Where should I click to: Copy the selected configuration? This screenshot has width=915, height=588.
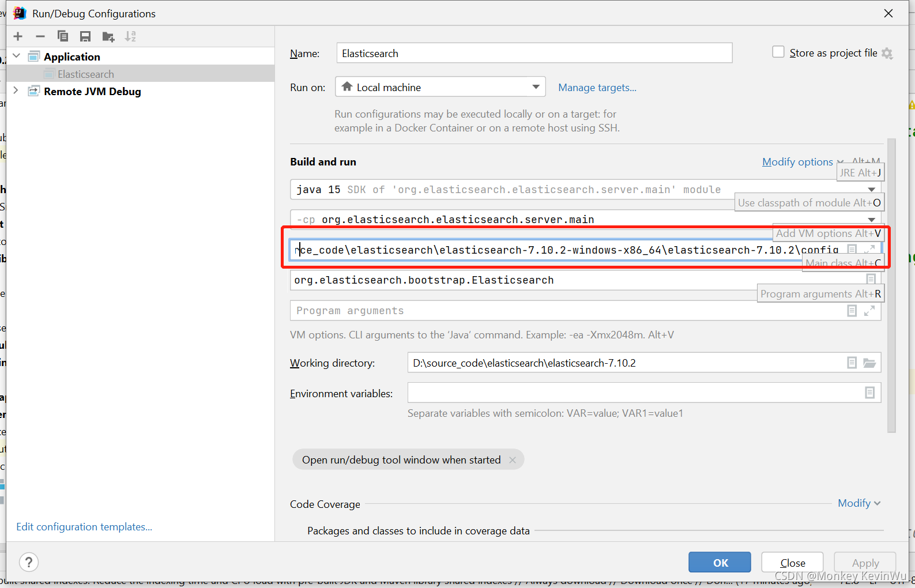[x=63, y=36]
